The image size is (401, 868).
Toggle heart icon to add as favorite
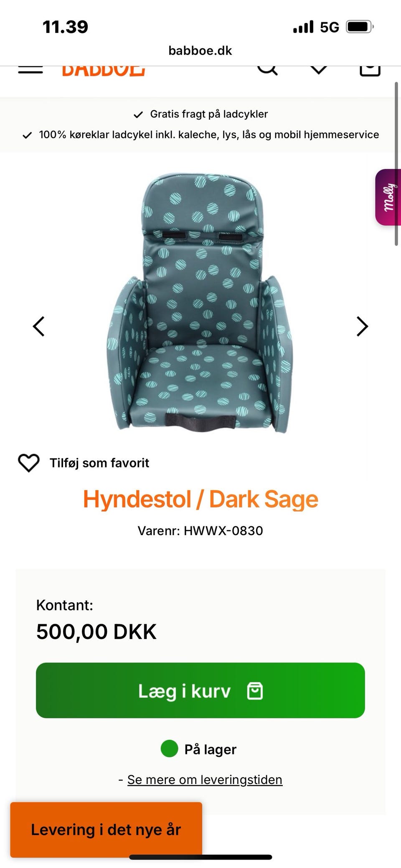(x=29, y=463)
